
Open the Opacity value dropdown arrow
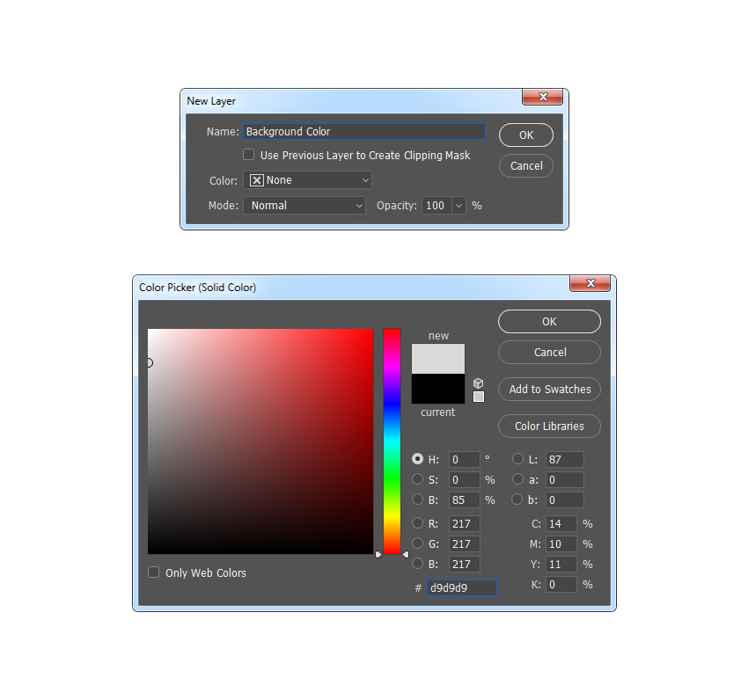coord(457,205)
